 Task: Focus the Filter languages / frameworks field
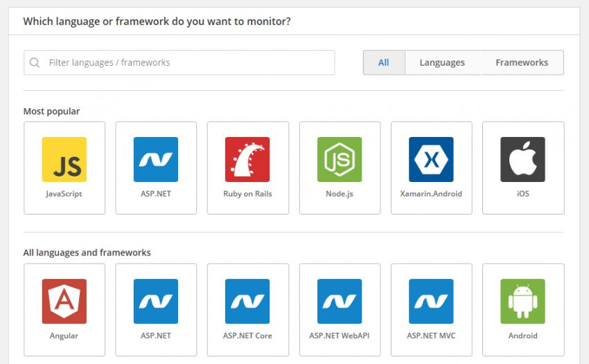click(x=179, y=63)
